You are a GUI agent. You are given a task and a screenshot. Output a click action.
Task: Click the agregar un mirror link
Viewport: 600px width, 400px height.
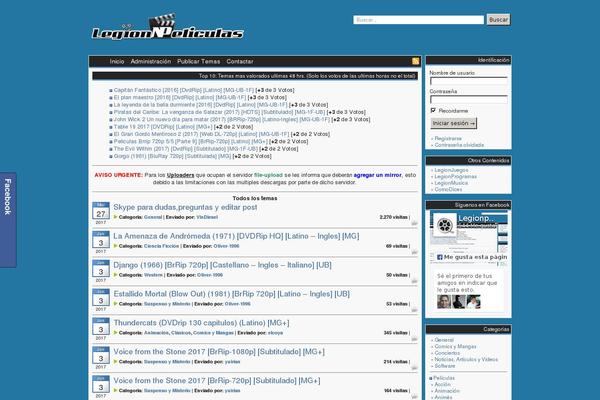[x=377, y=175]
